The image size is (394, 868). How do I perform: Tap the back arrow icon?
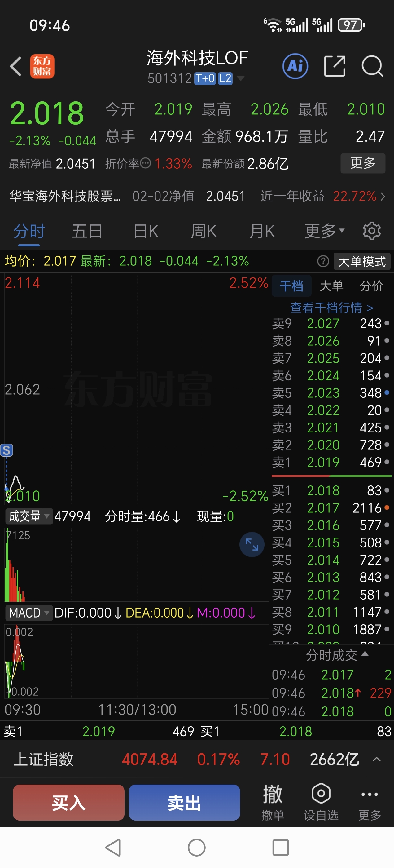16,66
